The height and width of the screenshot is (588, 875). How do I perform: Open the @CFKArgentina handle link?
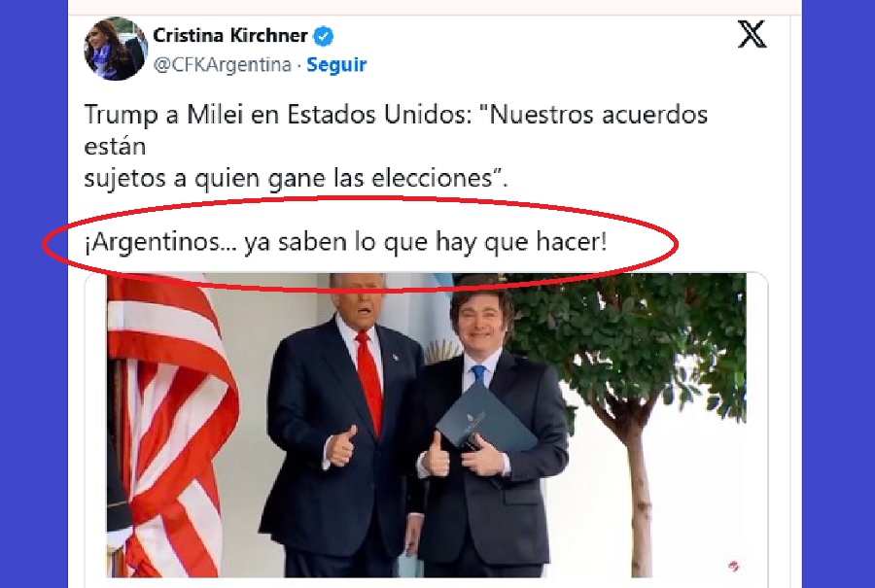pyautogui.click(x=222, y=65)
